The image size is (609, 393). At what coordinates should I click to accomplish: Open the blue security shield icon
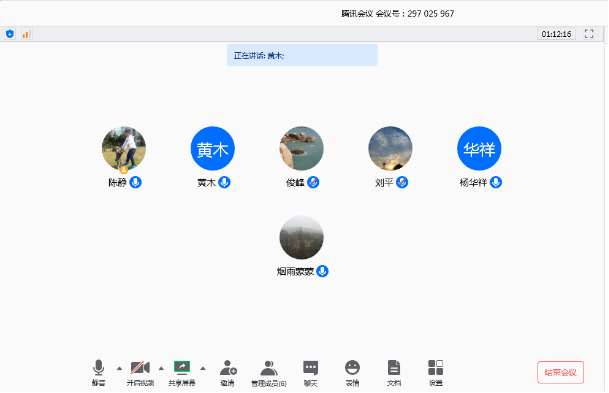[x=10, y=34]
